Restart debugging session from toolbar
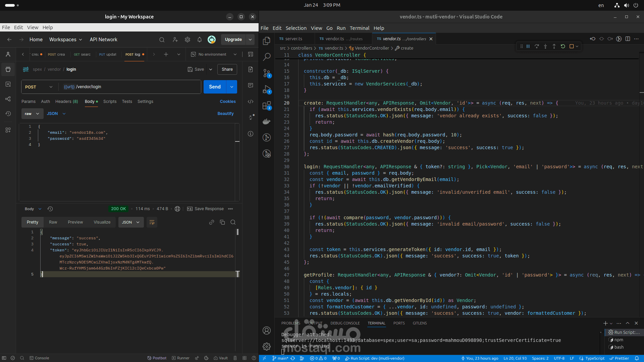The width and height of the screenshot is (644, 362). click(563, 46)
